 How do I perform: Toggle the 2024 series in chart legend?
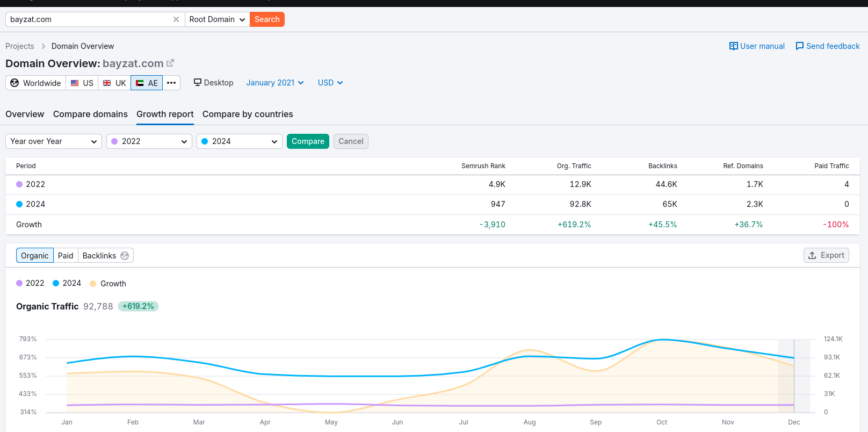click(67, 283)
